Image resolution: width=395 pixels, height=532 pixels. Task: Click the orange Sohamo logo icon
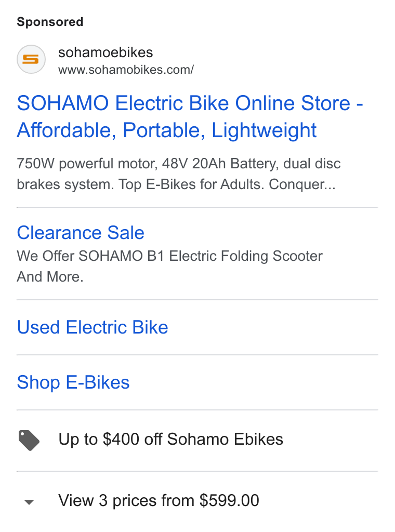pos(31,59)
